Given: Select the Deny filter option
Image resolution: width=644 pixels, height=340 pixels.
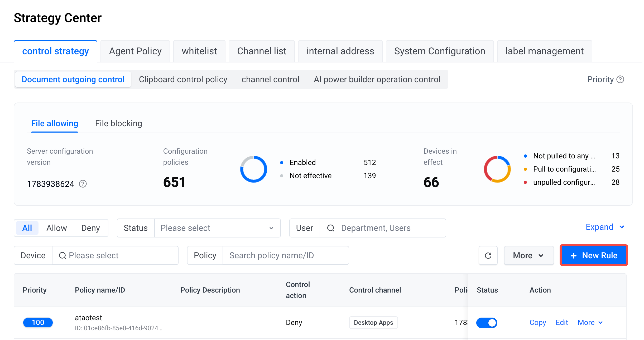Looking at the screenshot, I should pyautogui.click(x=90, y=228).
